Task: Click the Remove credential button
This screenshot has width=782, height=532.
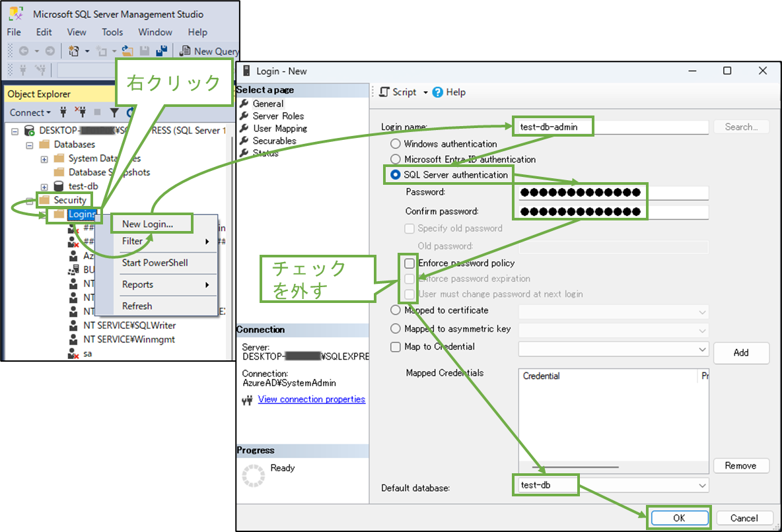Action: (x=741, y=466)
